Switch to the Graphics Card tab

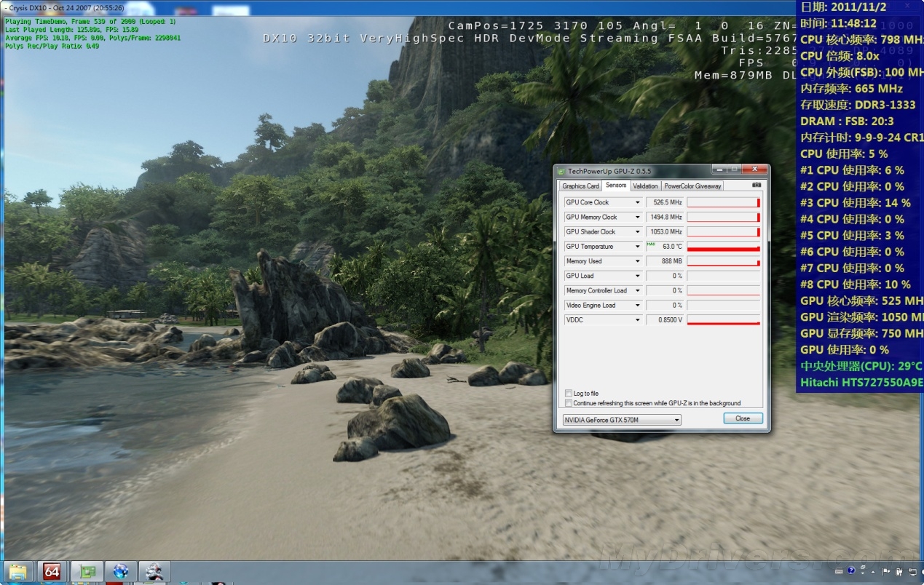coord(580,186)
